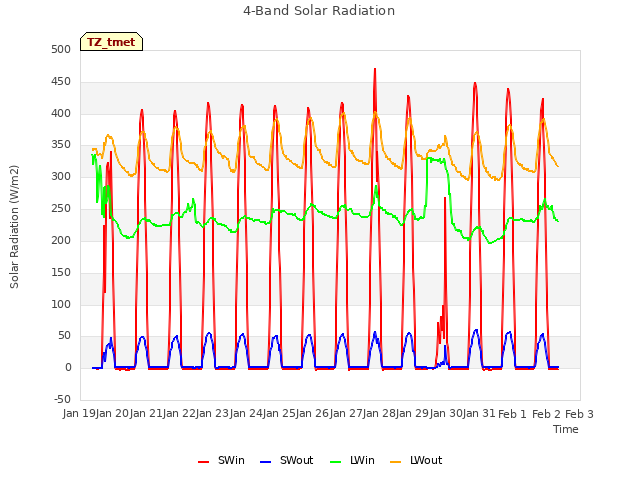Toggle the LWout legend entry
The image size is (640, 480).
coord(416,460)
